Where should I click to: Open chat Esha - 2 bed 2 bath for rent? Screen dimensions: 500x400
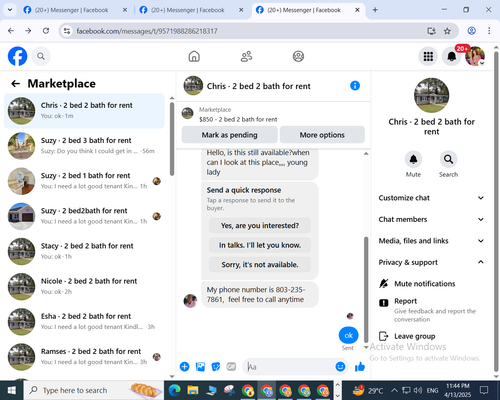coord(84,322)
